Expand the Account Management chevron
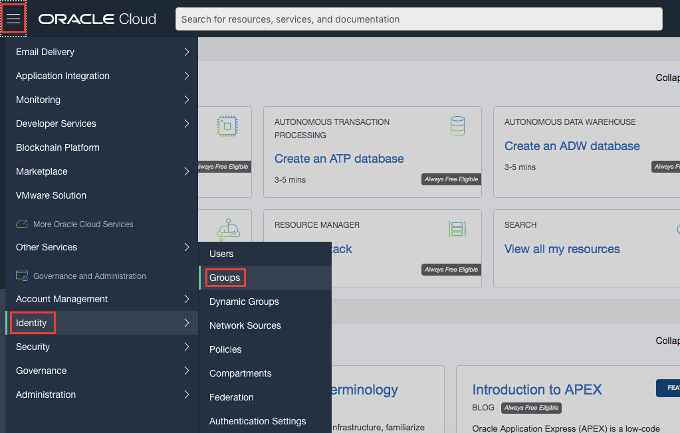The image size is (680, 433). pos(187,299)
